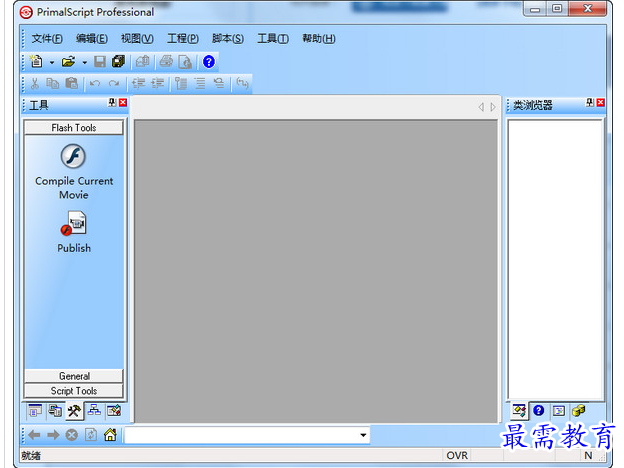Click the Undo arrow icon
The width and height of the screenshot is (624, 468).
click(x=95, y=84)
